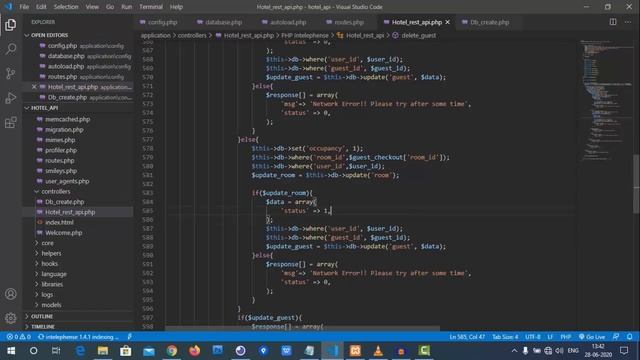Open the Source Control view
This screenshot has width=640, height=360.
[x=11, y=73]
